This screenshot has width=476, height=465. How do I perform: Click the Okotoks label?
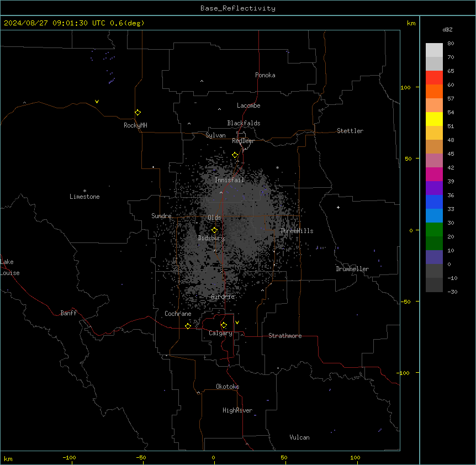tap(228, 387)
